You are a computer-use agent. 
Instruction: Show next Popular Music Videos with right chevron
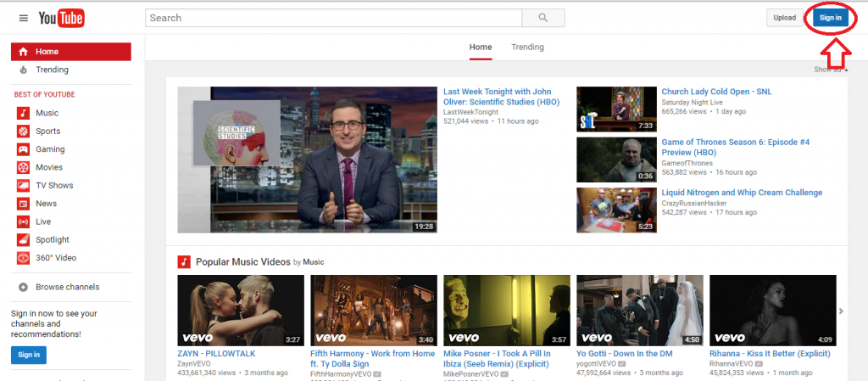click(x=842, y=311)
